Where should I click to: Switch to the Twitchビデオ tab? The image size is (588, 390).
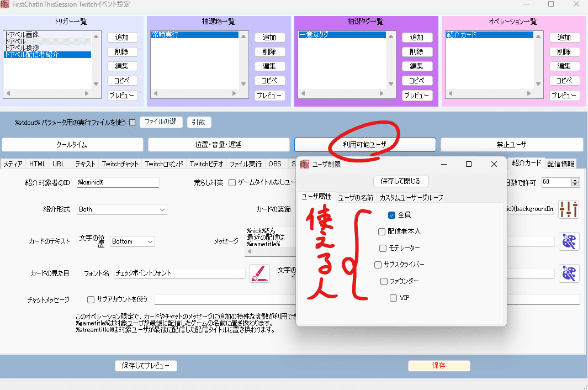[x=206, y=164]
